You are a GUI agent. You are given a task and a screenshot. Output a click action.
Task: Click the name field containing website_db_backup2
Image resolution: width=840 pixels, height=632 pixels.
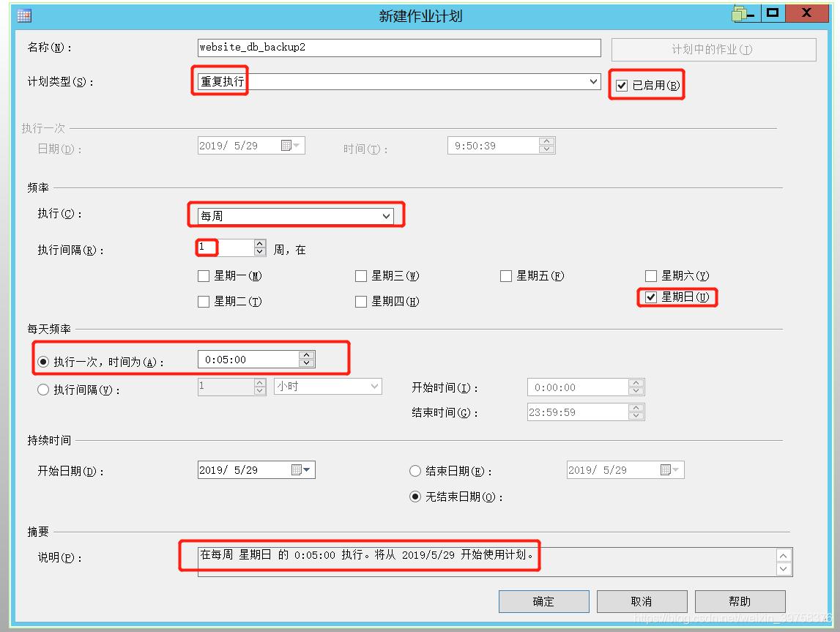coord(398,48)
